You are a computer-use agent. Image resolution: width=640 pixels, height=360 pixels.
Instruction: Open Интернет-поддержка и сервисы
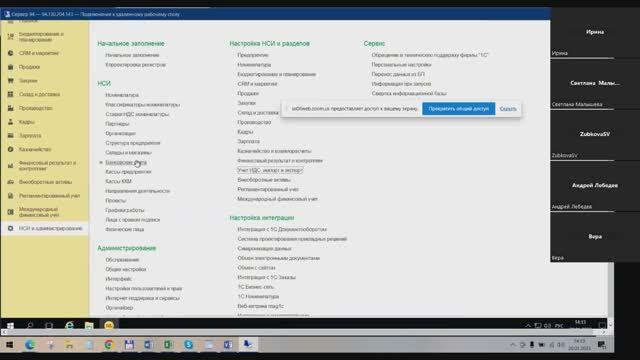pyautogui.click(x=142, y=298)
